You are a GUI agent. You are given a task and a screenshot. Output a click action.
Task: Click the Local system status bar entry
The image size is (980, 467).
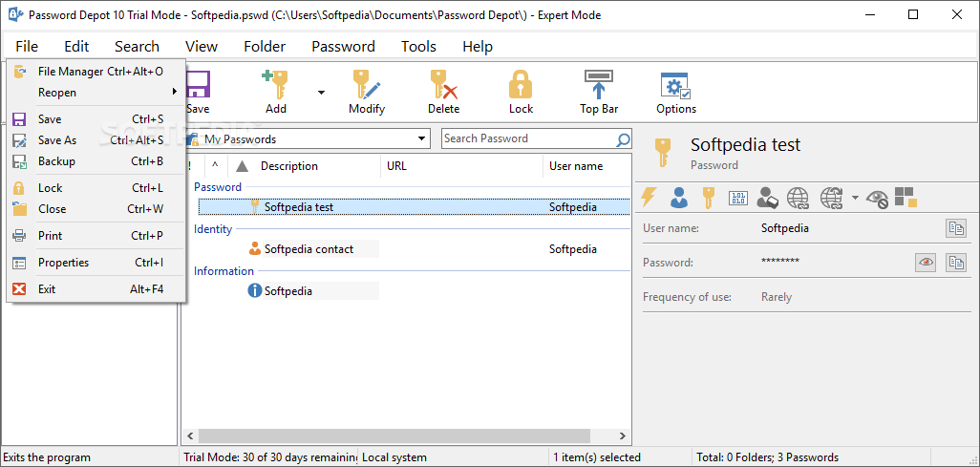click(x=394, y=457)
